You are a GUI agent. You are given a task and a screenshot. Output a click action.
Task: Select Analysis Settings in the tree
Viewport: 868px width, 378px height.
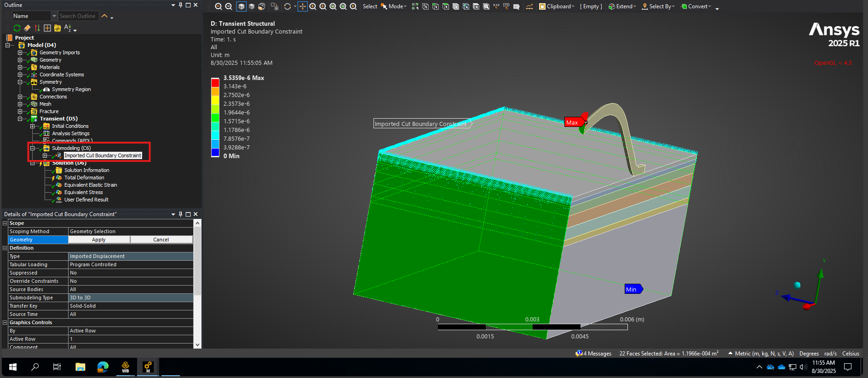tap(71, 133)
